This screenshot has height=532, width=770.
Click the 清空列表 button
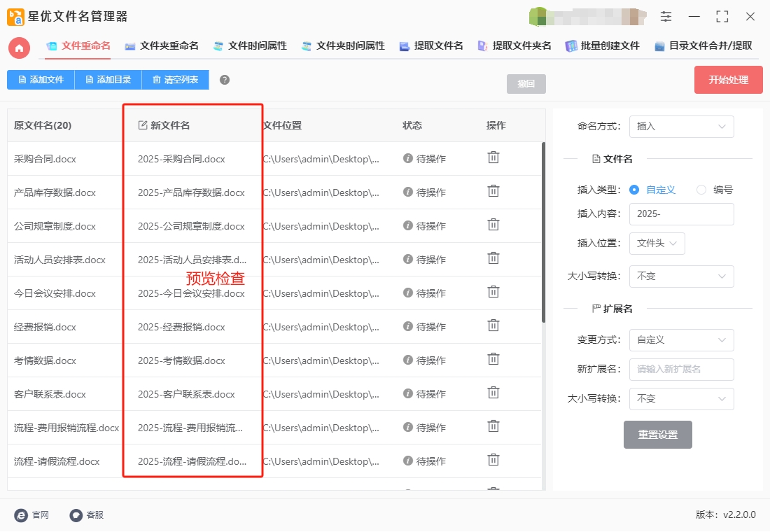tap(175, 80)
